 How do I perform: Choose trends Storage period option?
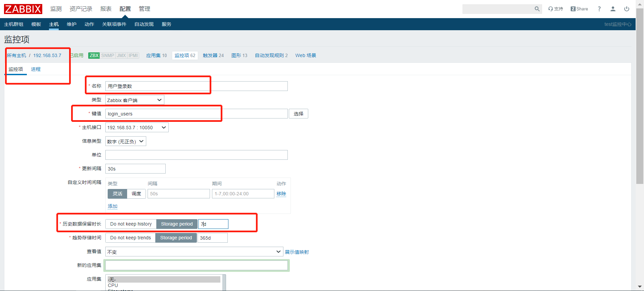(176, 238)
